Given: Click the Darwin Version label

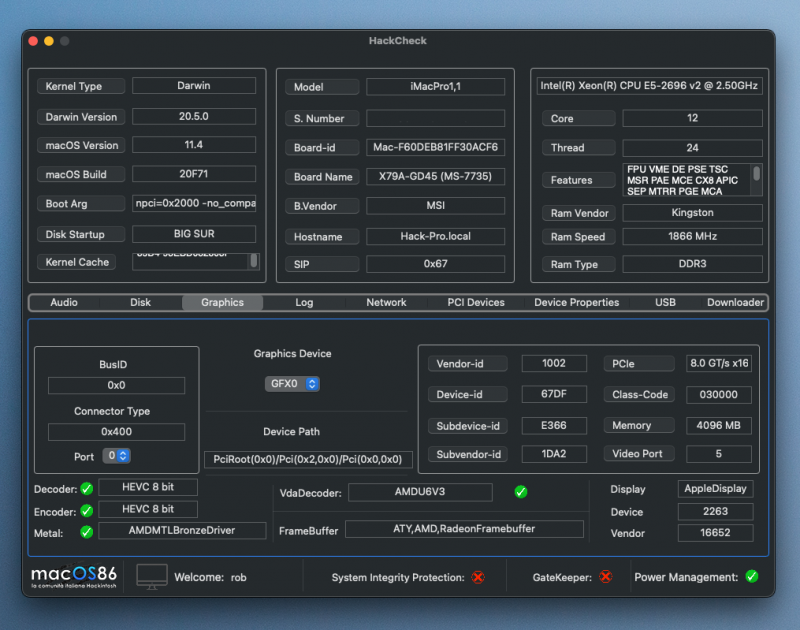Looking at the screenshot, I should coord(81,117).
